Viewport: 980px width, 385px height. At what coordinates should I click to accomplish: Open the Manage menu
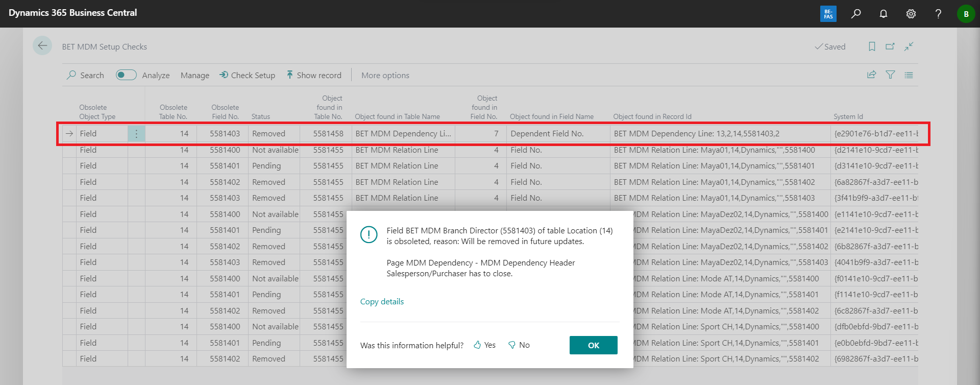tap(194, 76)
